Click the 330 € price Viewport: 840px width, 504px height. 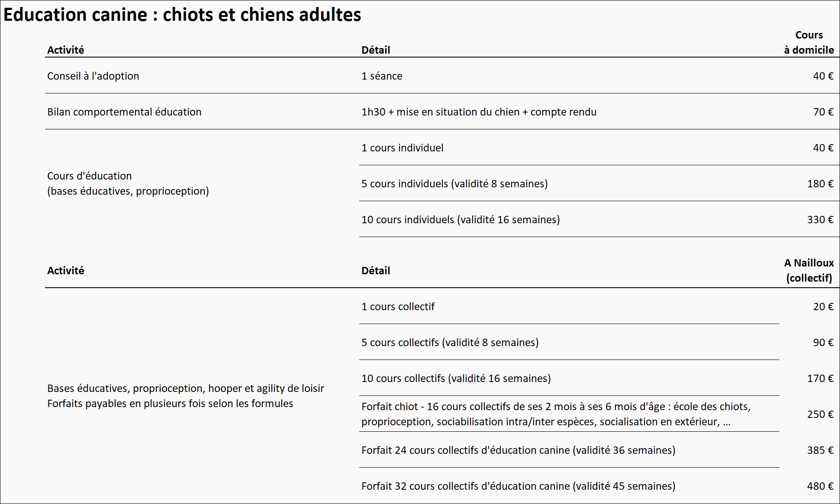[820, 220]
